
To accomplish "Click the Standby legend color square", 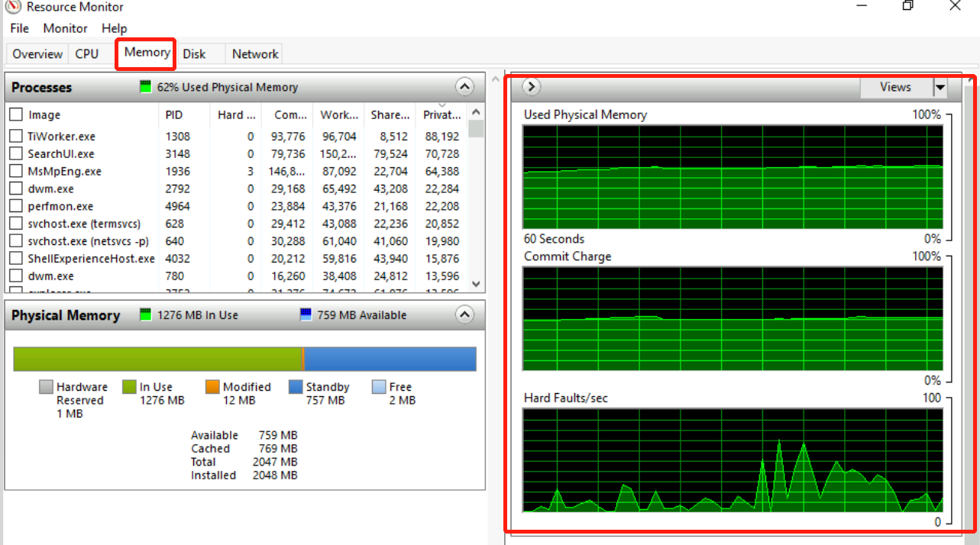I will click(296, 387).
